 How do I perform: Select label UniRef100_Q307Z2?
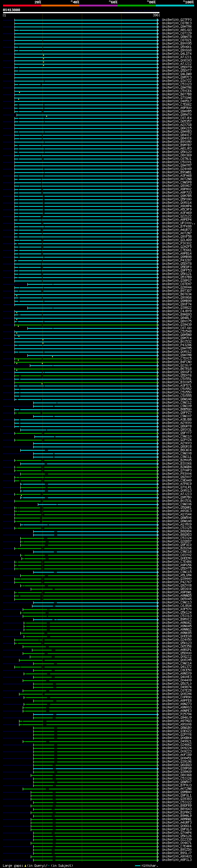(177, 81)
